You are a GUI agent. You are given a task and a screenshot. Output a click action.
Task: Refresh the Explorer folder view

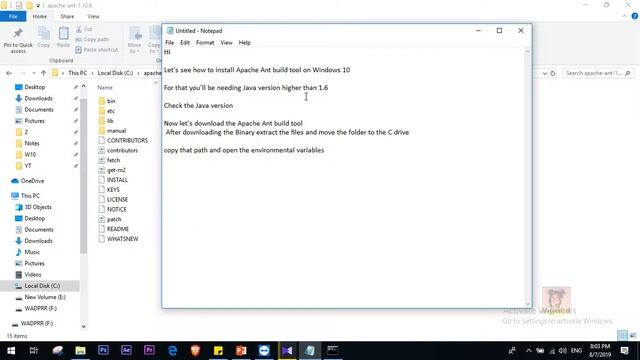pyautogui.click(x=553, y=73)
